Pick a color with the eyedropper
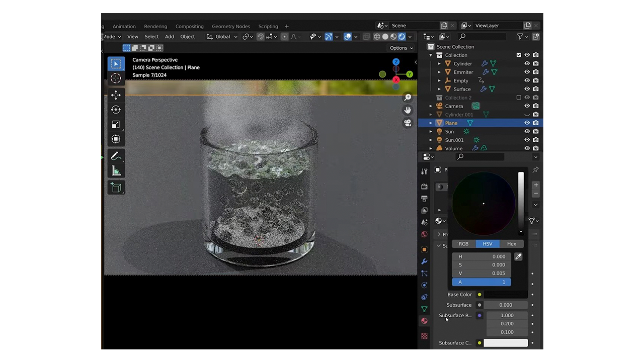This screenshot has width=644, height=362. 518,257
